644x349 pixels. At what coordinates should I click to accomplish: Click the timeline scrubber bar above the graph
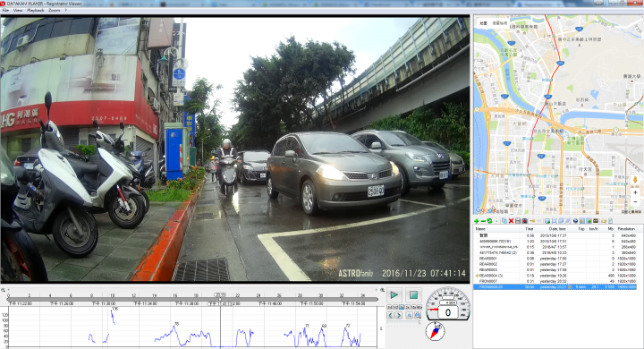192,300
